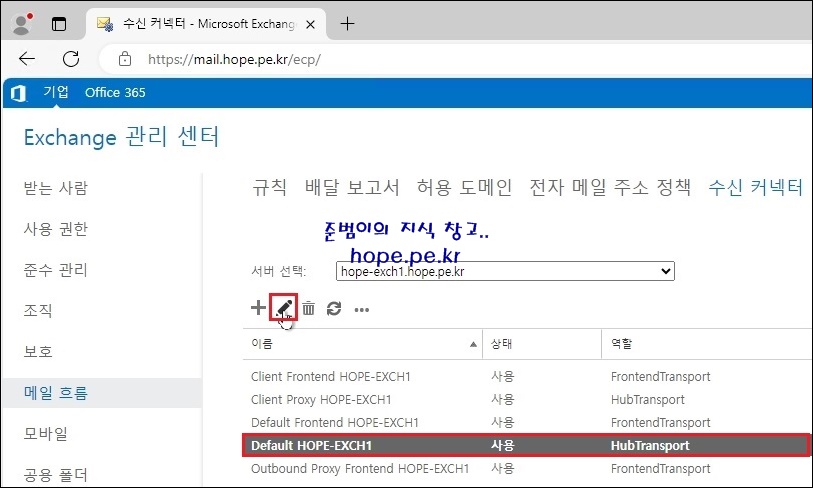Open a new browser tab
Image resolution: width=813 pixels, height=488 pixels.
pyautogui.click(x=347, y=24)
